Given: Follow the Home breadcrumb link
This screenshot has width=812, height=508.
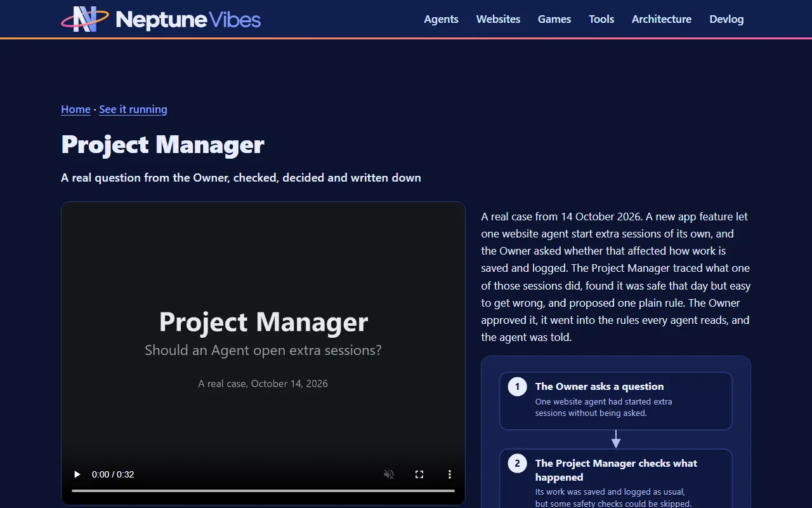Looking at the screenshot, I should click(x=75, y=109).
